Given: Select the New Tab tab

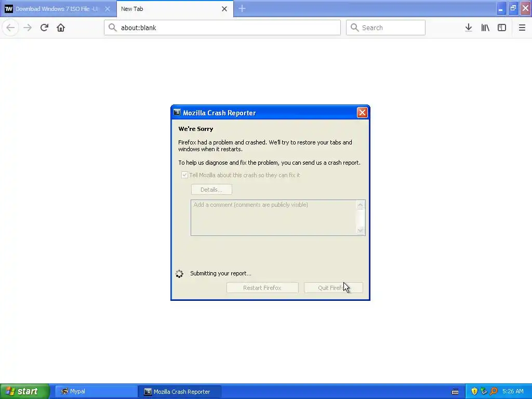Looking at the screenshot, I should [175, 9].
